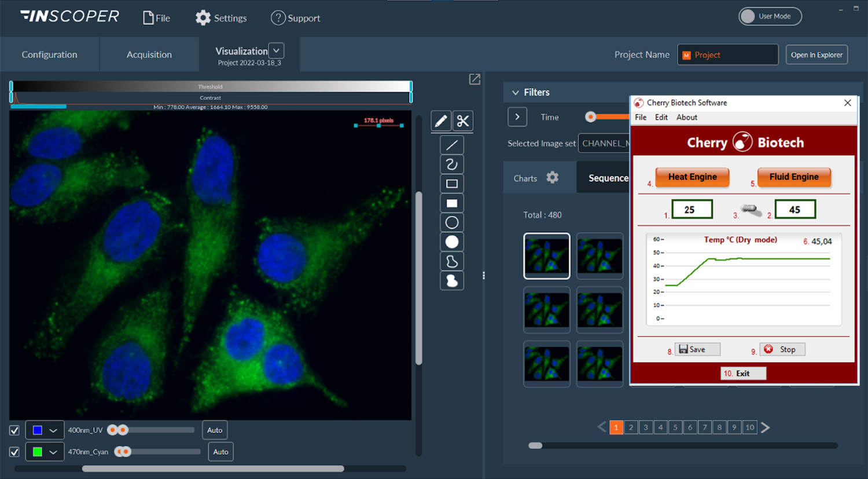868x479 pixels.
Task: Click the Threshold gradient bar
Action: [211, 86]
